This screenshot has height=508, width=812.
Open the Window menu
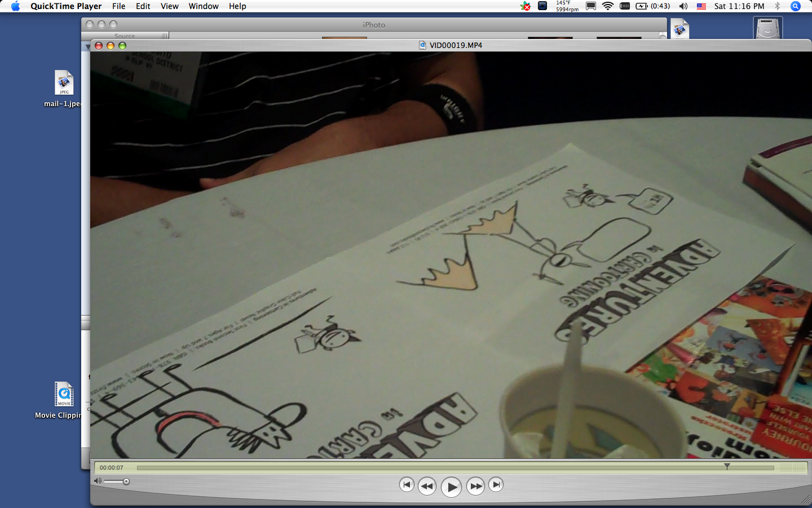coord(203,6)
